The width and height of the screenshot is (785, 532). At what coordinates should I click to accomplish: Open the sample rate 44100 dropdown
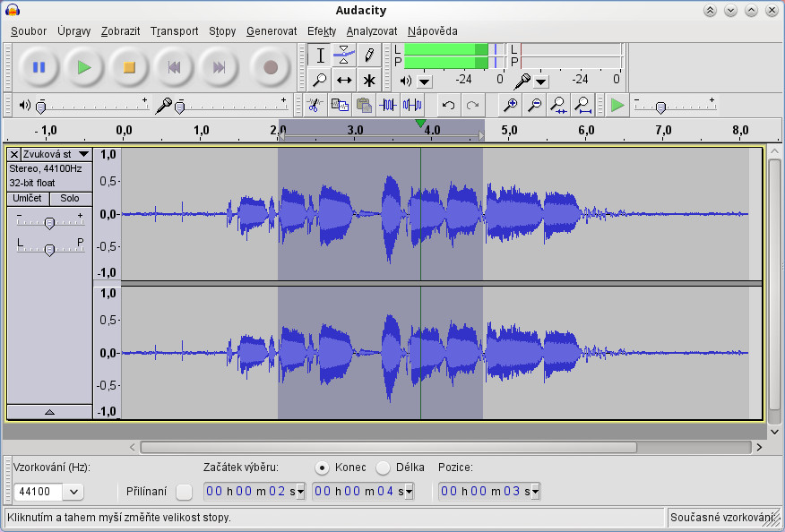click(73, 492)
